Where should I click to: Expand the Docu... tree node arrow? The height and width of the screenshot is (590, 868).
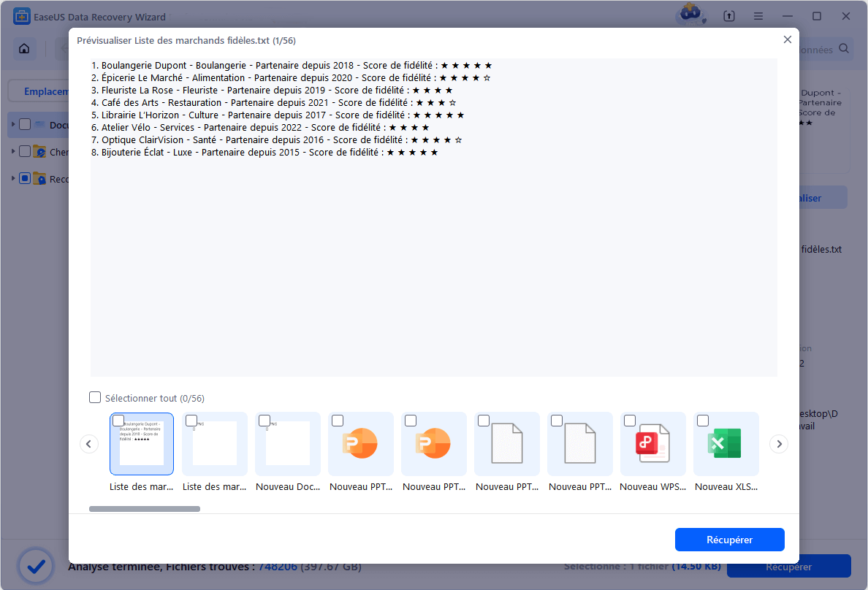(12, 125)
